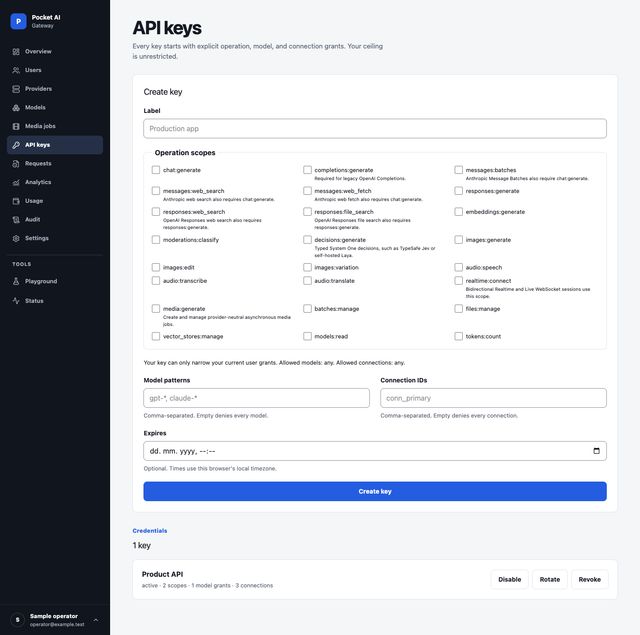Click the Users people icon in sidebar
This screenshot has width=640, height=635.
click(x=16, y=70)
